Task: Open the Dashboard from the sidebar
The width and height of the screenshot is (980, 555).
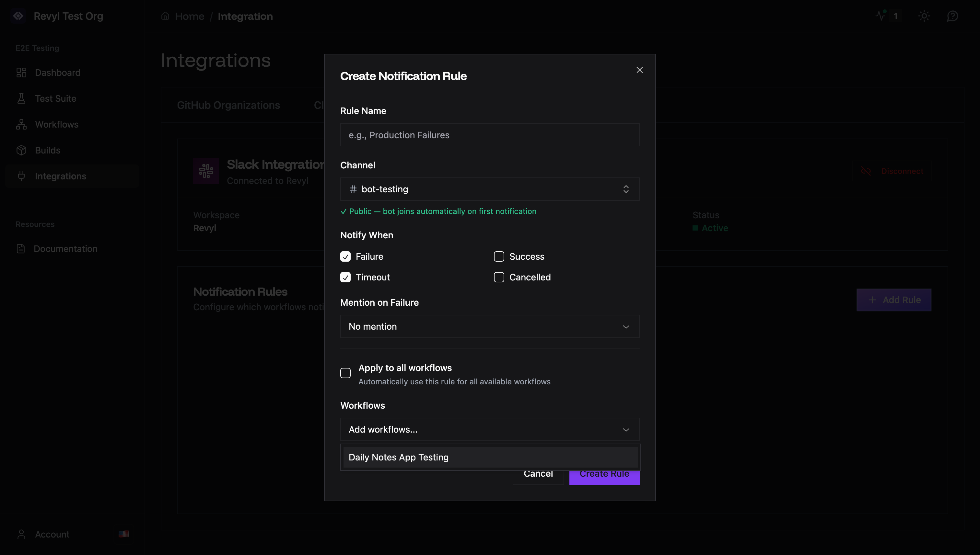Action: pyautogui.click(x=57, y=73)
